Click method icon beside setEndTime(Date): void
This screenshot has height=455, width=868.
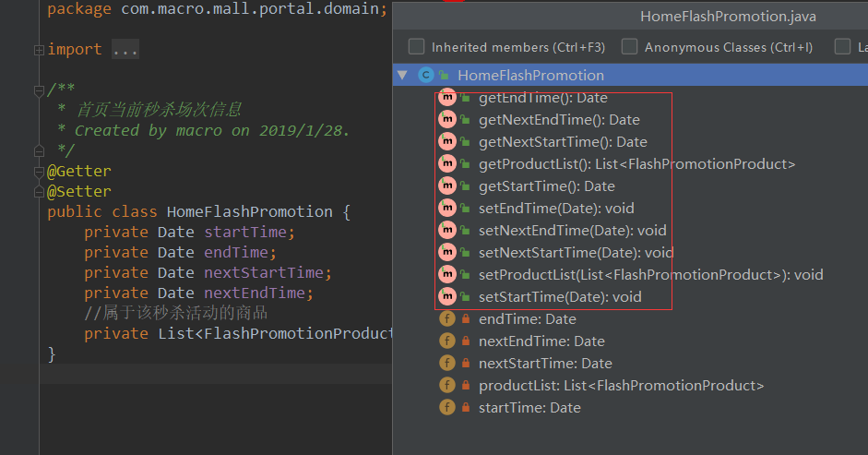(x=447, y=209)
